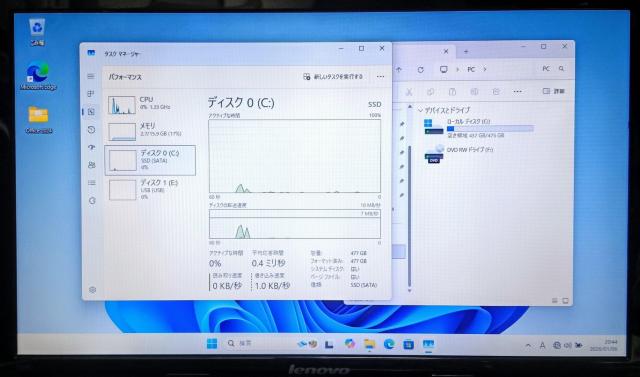Select the Performance page icon in sidebar
The width and height of the screenshot is (640, 377).
tap(91, 111)
